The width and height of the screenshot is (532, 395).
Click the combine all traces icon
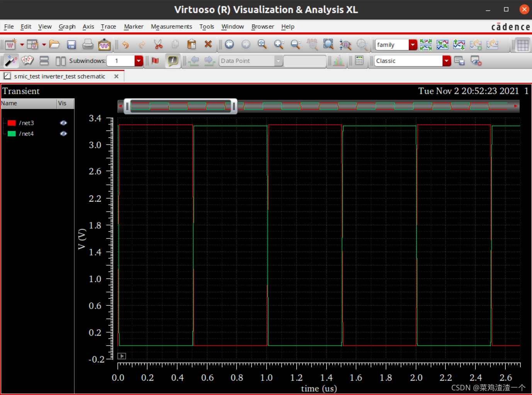442,44
